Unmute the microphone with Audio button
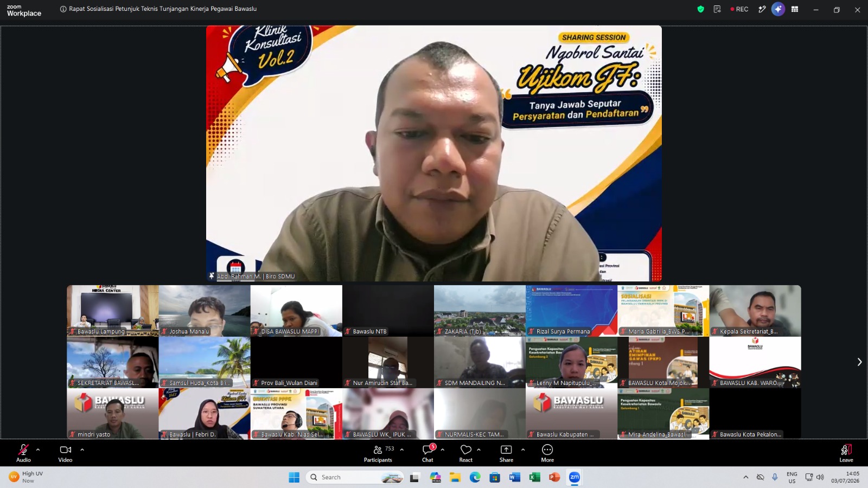Viewport: 868px width, 488px height. point(23,453)
